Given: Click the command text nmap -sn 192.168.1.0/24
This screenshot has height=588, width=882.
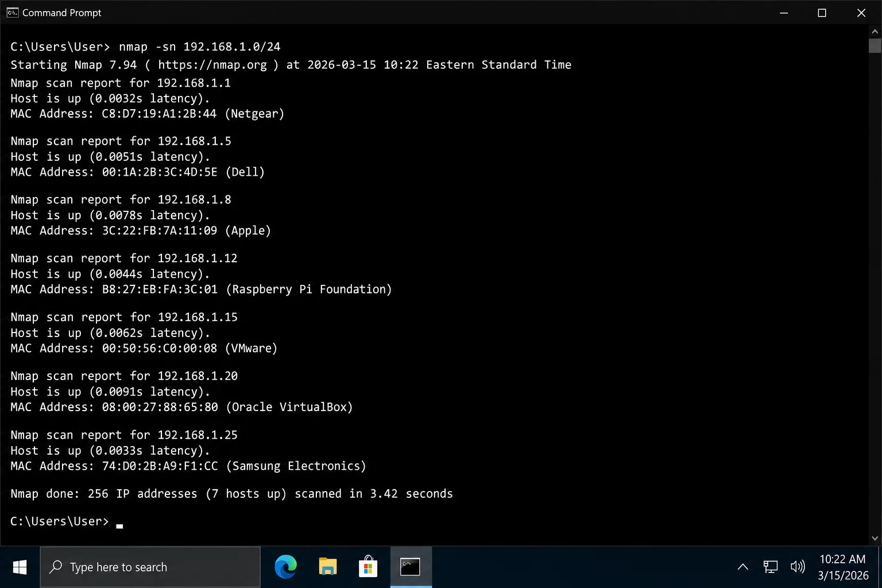Looking at the screenshot, I should [x=200, y=47].
